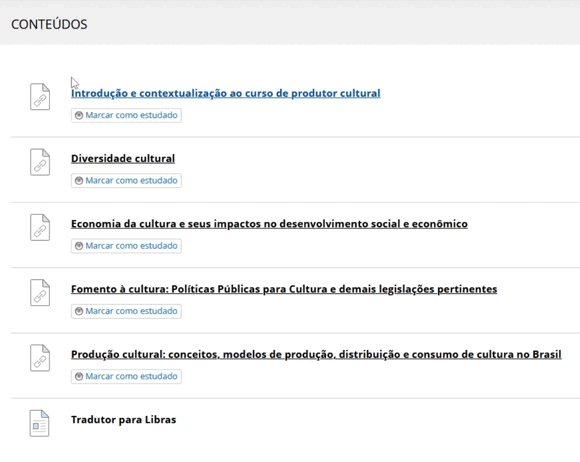Click the document icon beside Fomento à cultura
The height and width of the screenshot is (462, 580).
(40, 293)
